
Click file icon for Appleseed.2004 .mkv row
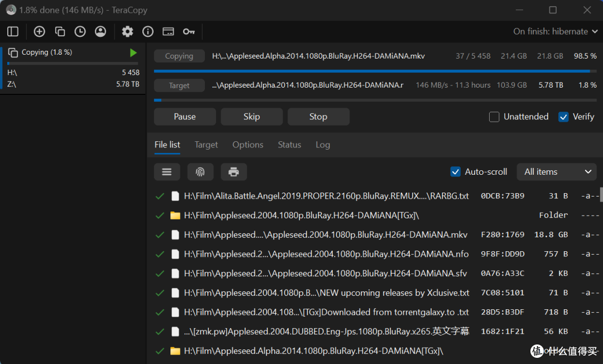(175, 235)
